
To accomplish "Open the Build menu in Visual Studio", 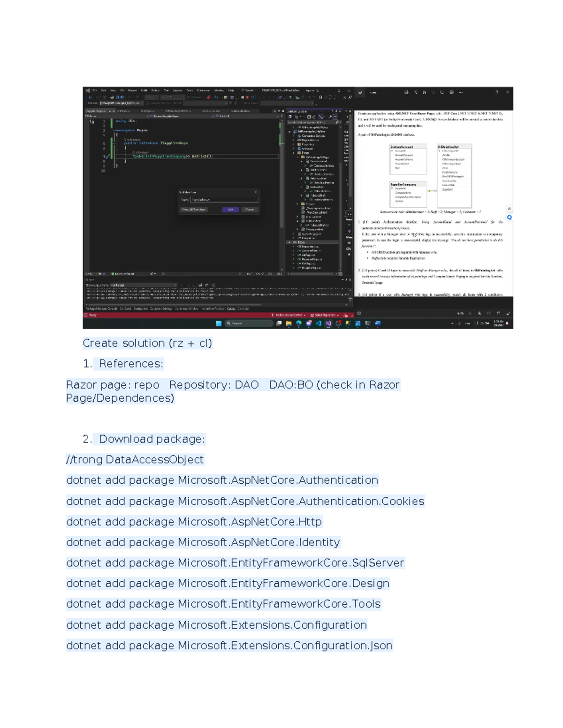I will [144, 90].
